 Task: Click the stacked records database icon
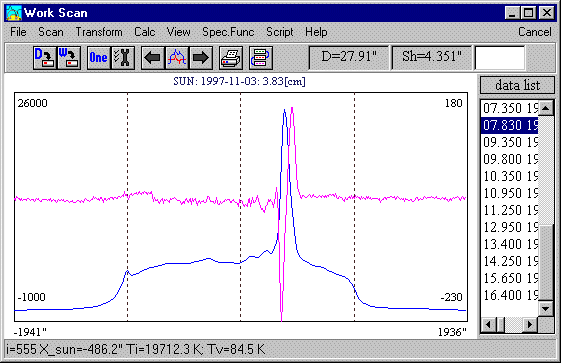[260, 58]
